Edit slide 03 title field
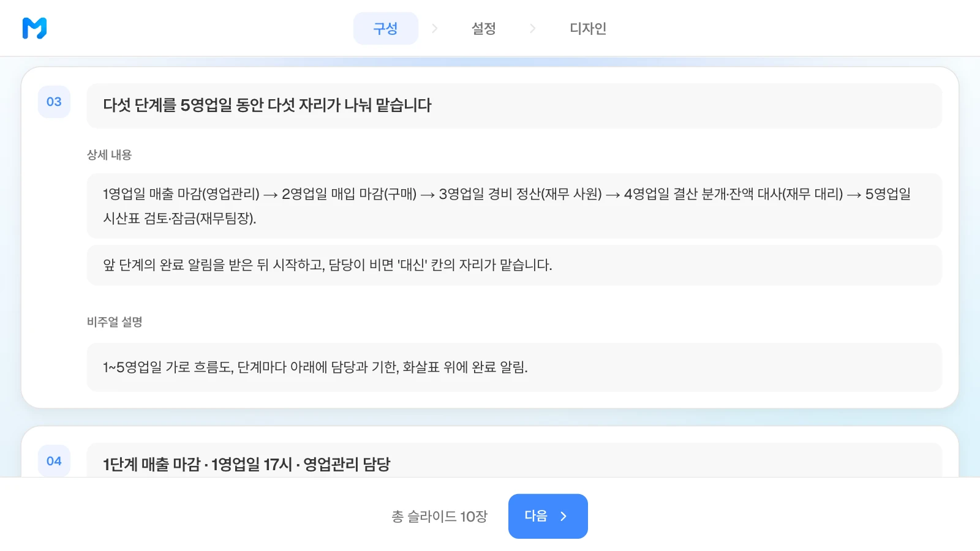Image resolution: width=980 pixels, height=551 pixels. (514, 105)
